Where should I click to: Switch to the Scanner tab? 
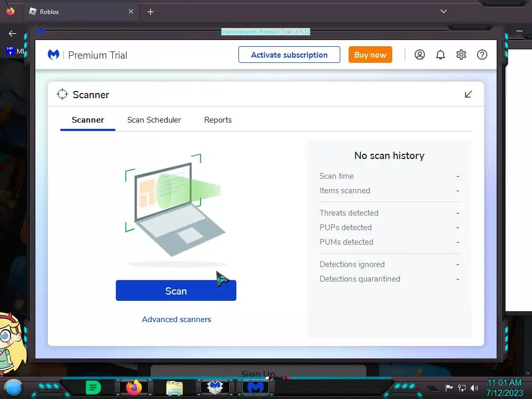(x=88, y=120)
